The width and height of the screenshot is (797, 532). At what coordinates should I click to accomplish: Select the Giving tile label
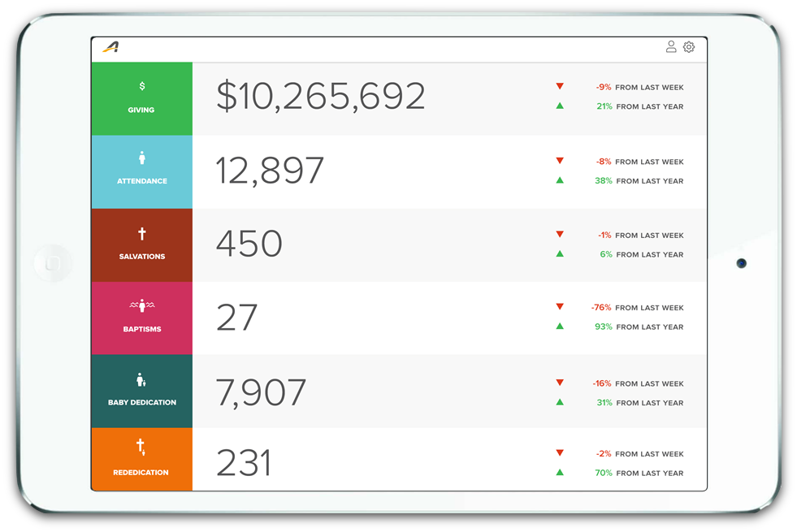point(141,110)
